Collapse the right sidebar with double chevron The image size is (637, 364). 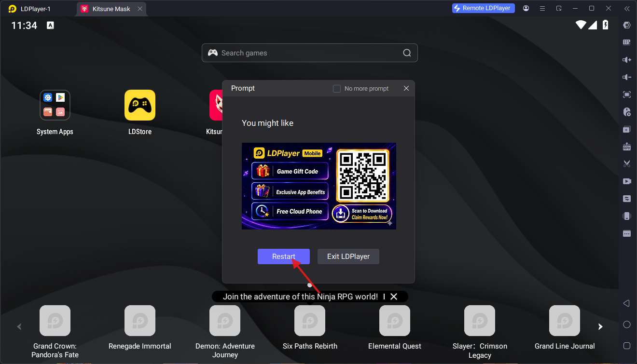point(627,8)
